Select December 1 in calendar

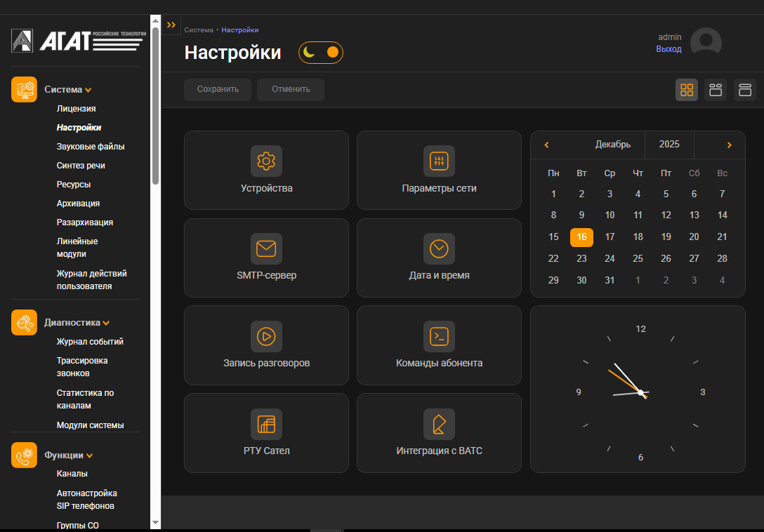click(x=553, y=194)
